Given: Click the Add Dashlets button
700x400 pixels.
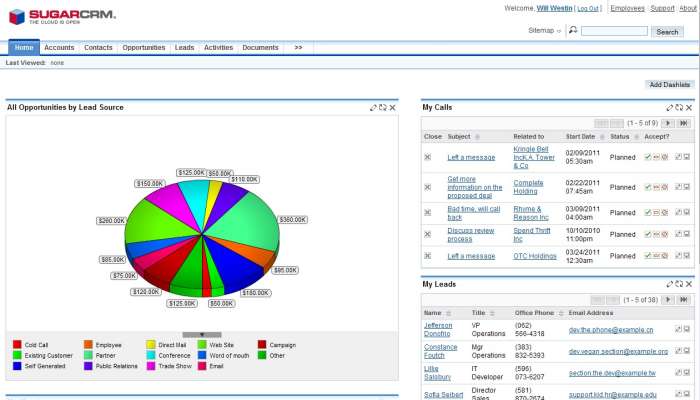Looking at the screenshot, I should 669,85.
